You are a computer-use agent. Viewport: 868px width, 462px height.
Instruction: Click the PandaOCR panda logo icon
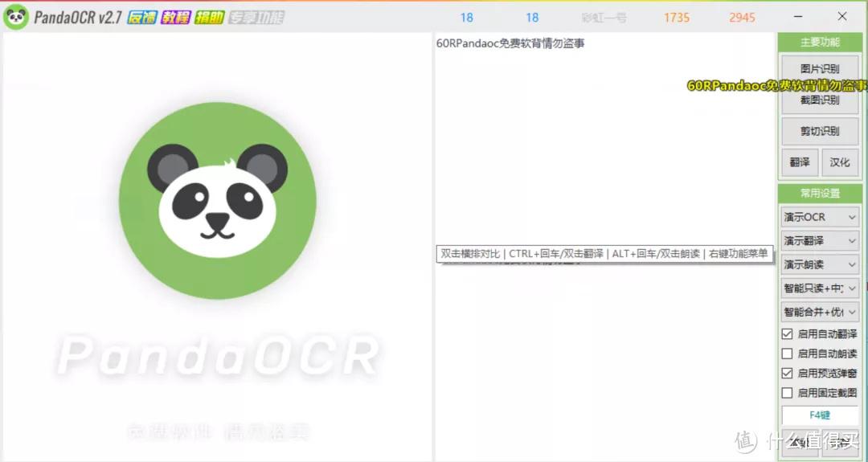[x=16, y=17]
